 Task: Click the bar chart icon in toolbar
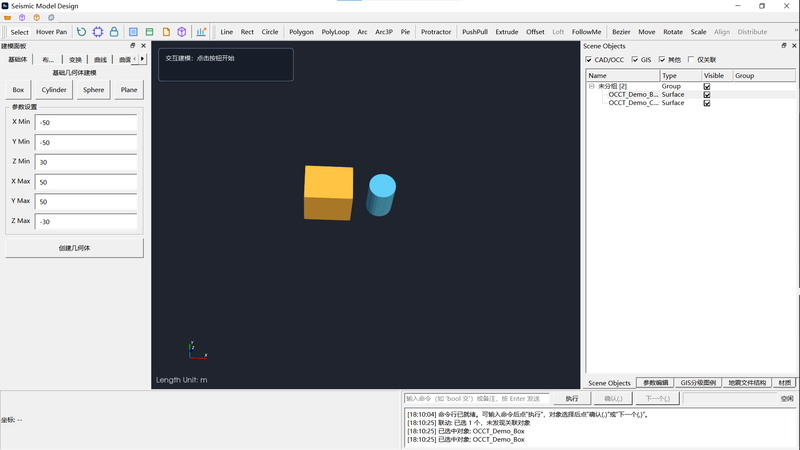(201, 32)
